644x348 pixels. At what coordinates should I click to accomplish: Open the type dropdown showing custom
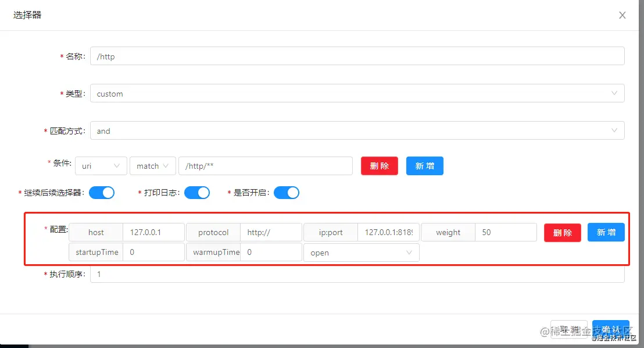click(x=357, y=93)
